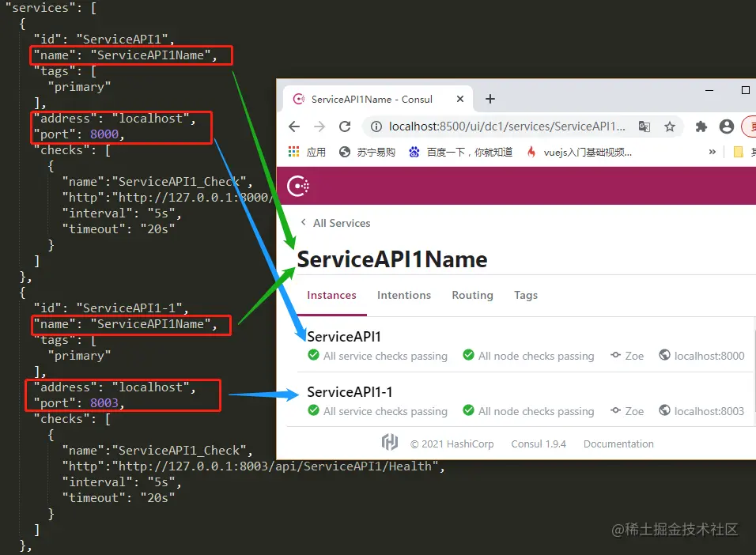
Task: Open a new browser tab
Action: click(x=490, y=99)
